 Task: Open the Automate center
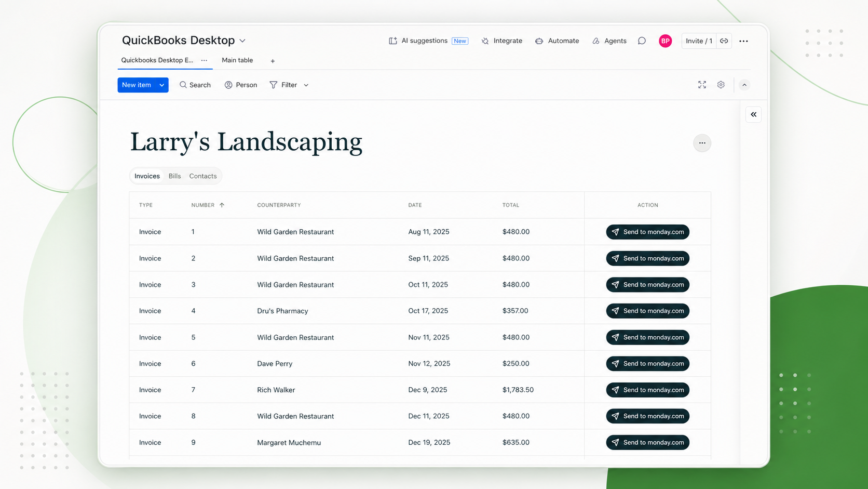[557, 41]
